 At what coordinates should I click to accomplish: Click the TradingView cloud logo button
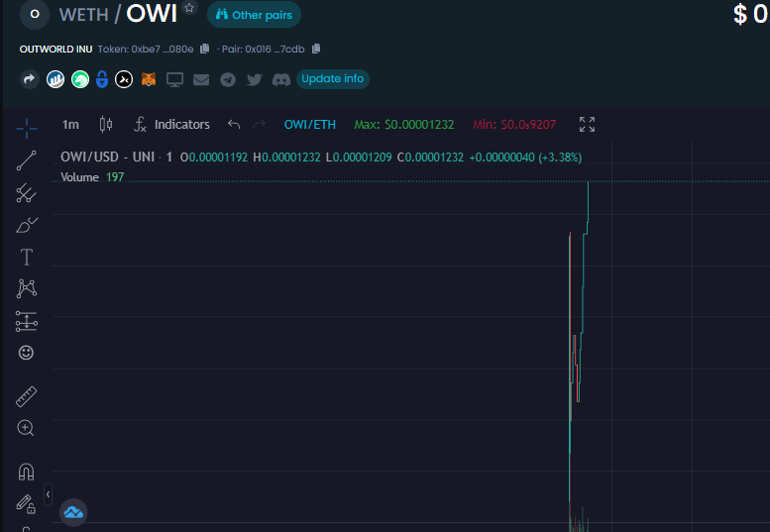pos(73,512)
